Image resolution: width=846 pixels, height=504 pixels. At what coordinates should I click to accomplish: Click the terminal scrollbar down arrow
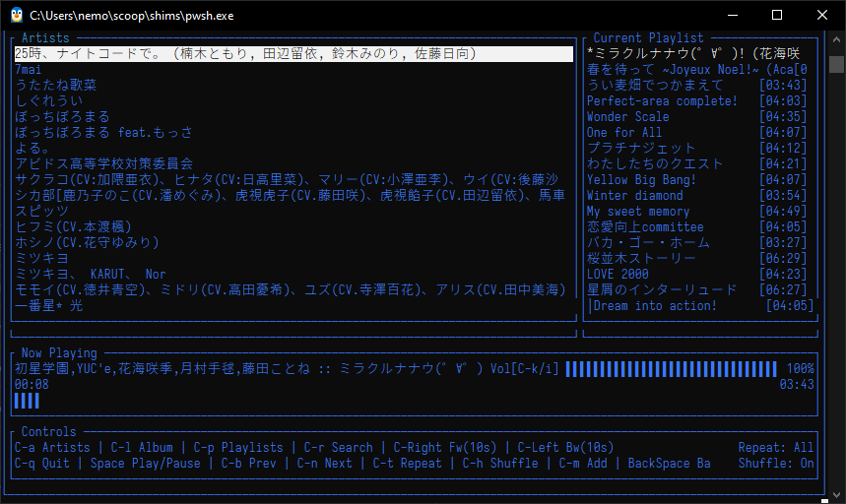click(836, 494)
